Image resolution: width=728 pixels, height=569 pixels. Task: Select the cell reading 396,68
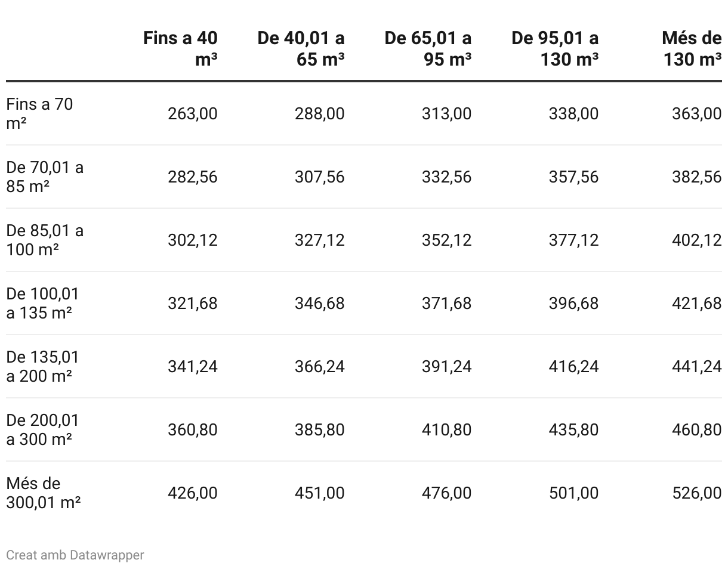pyautogui.click(x=573, y=303)
